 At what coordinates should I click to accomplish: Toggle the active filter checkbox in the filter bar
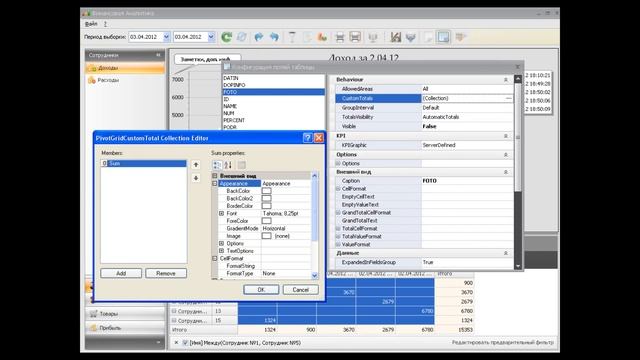pyautogui.click(x=185, y=342)
